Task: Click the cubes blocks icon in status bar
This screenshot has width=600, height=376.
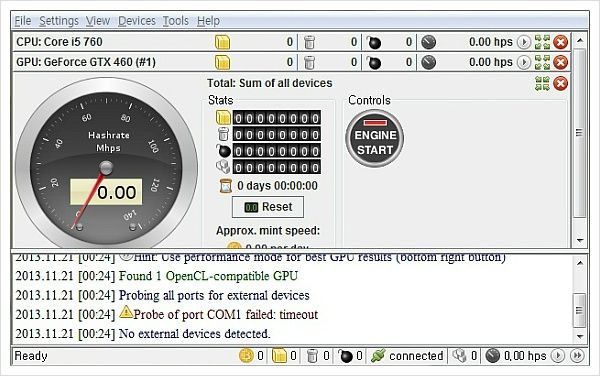Action: [x=459, y=356]
